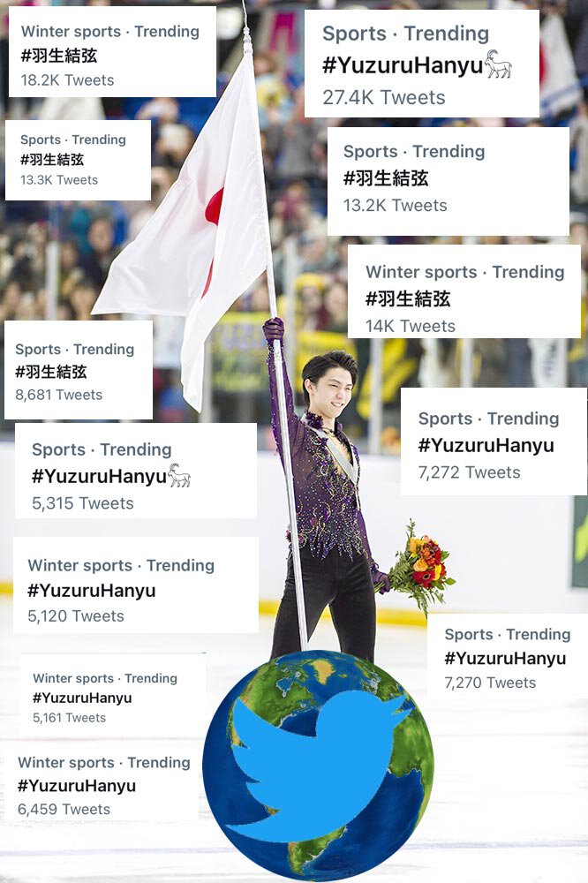Open the #羽生結弦 trend with 13.3K Tweets
Viewport: 588px width, 883px height.
pyautogui.click(x=79, y=160)
